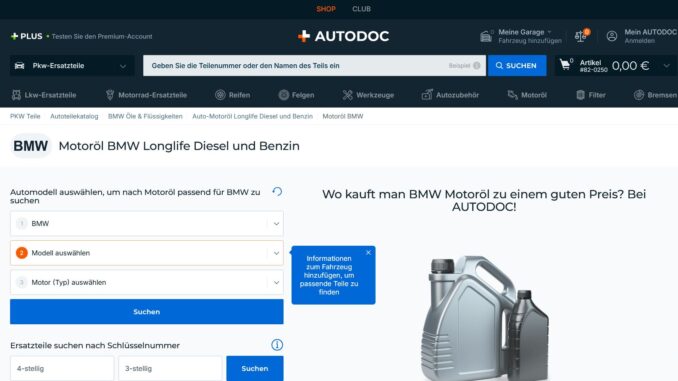Screen dimensions: 678x381
Task: Click the Motoröl BMW breadcrumb
Action: click(x=343, y=116)
